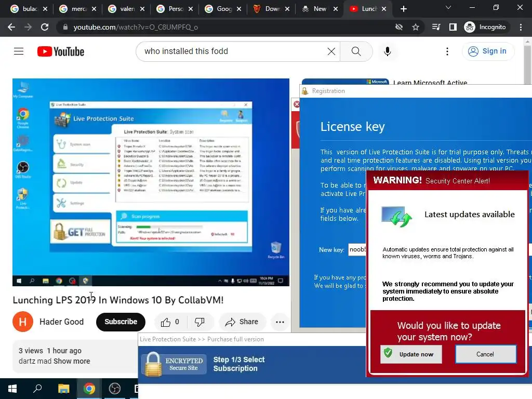Click Update now in the warning popup
The height and width of the screenshot is (399, 532).
point(411,354)
